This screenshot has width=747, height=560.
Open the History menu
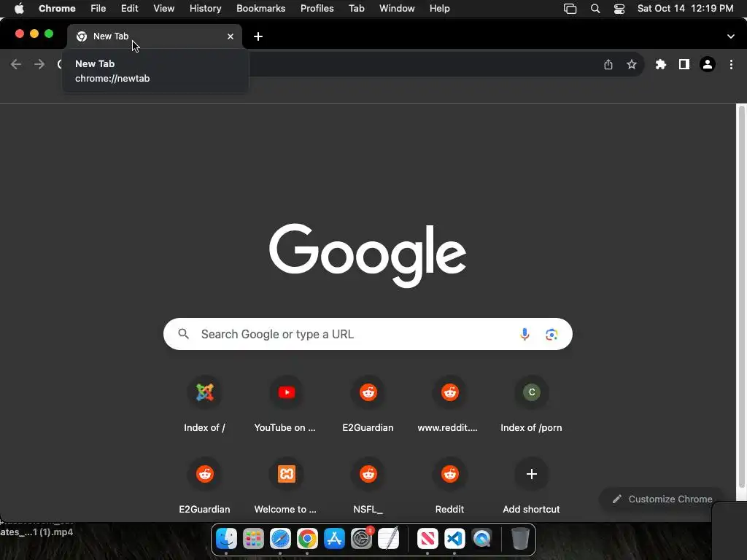pyautogui.click(x=205, y=9)
